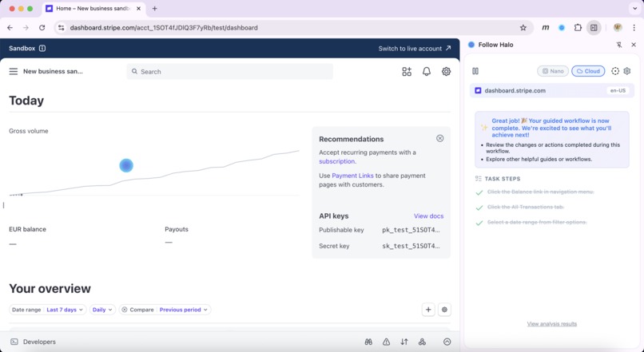Open Chrome three-dot menu
The width and height of the screenshot is (644, 352).
pyautogui.click(x=634, y=28)
